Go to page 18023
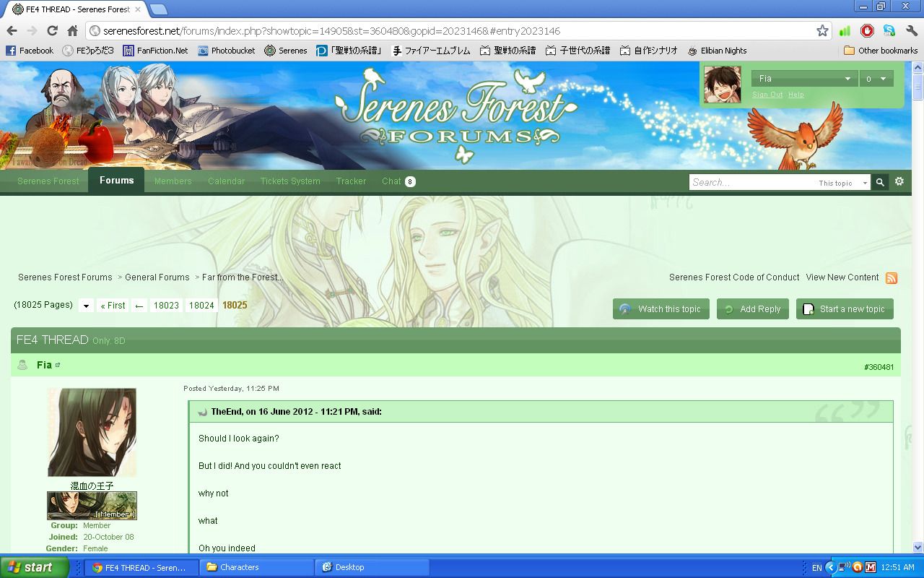 166,306
